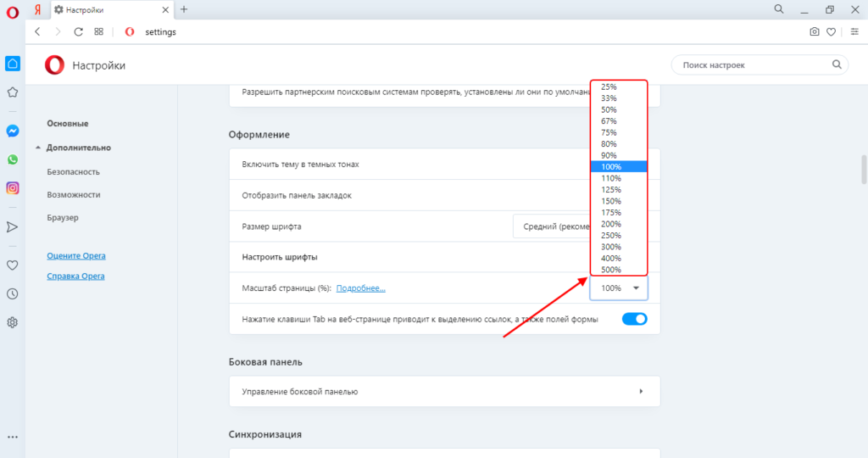Open speed dial grid icon
This screenshot has width=868, height=458.
tap(99, 31)
